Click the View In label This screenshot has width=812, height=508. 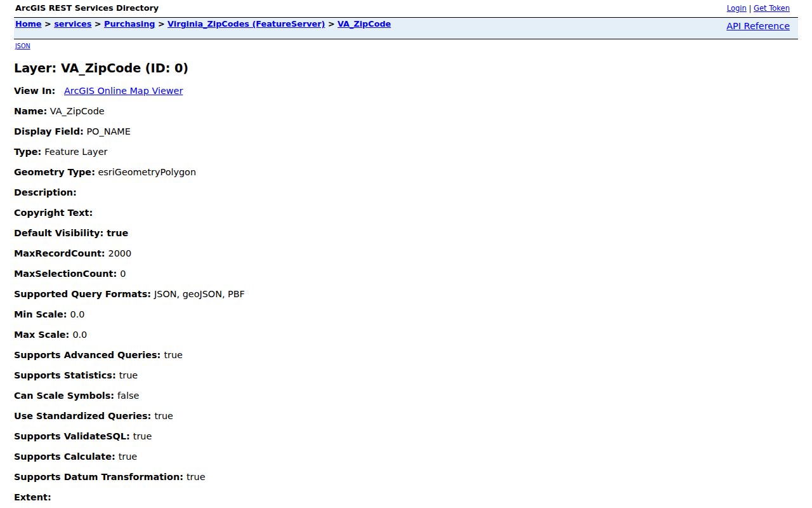pos(35,91)
